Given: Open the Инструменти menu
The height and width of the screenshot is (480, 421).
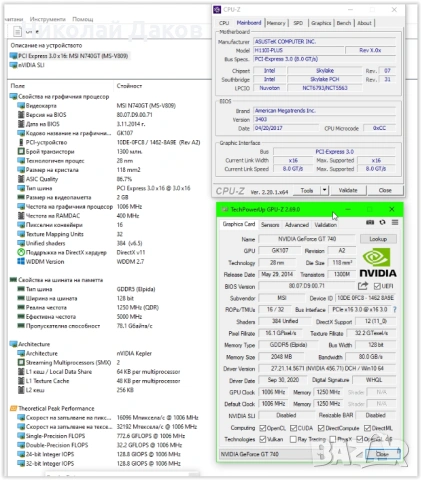Looking at the screenshot, I should (48, 19).
